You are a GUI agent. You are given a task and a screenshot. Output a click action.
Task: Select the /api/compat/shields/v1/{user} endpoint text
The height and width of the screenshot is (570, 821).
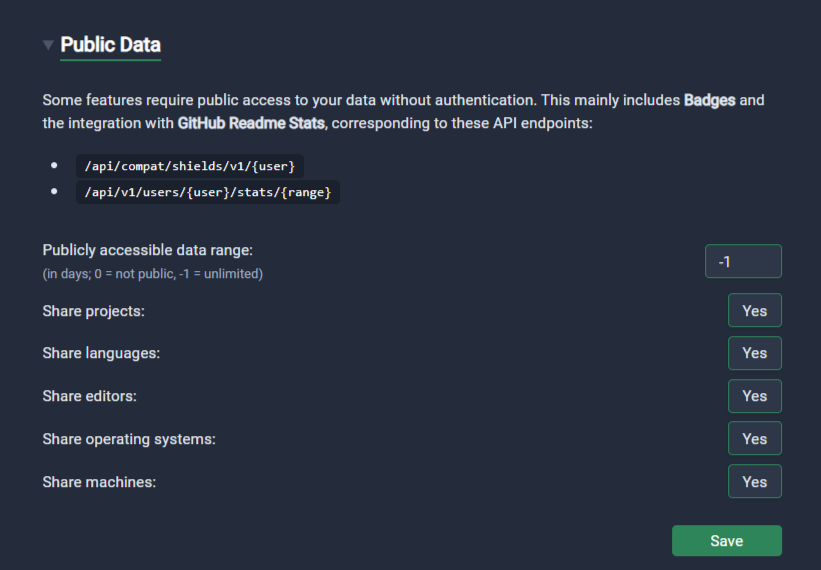click(190, 166)
